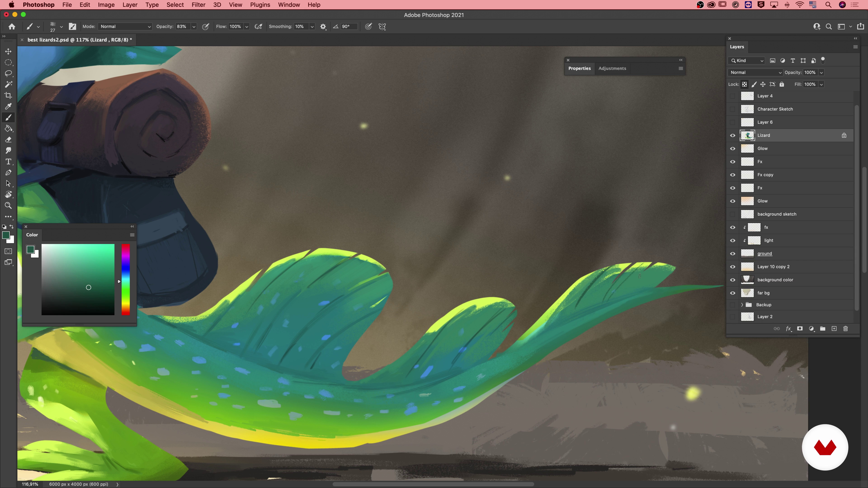
Task: Delete the selected layer
Action: [x=845, y=329]
